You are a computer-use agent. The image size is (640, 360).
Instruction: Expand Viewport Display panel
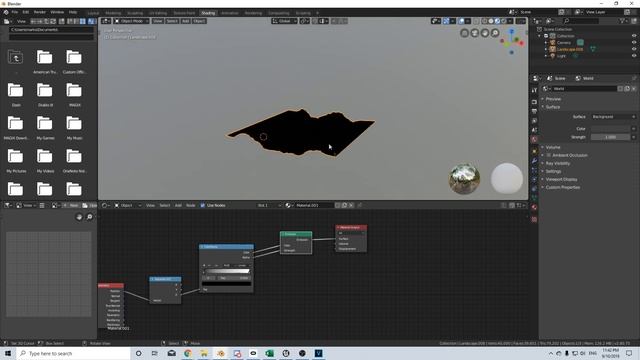(x=561, y=179)
